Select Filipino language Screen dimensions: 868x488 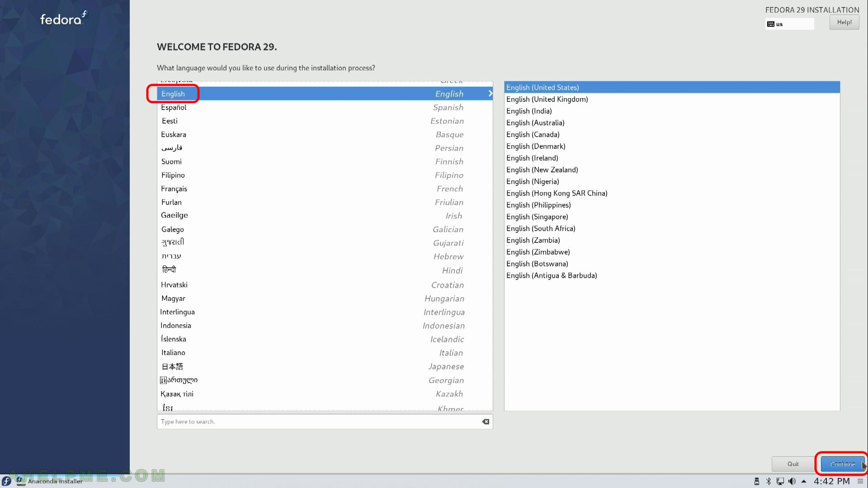[325, 175]
